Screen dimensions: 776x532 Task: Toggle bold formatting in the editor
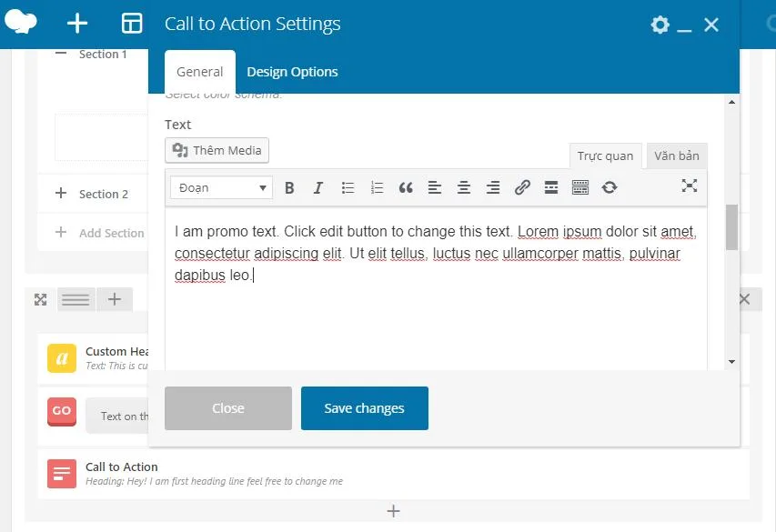[x=289, y=188]
